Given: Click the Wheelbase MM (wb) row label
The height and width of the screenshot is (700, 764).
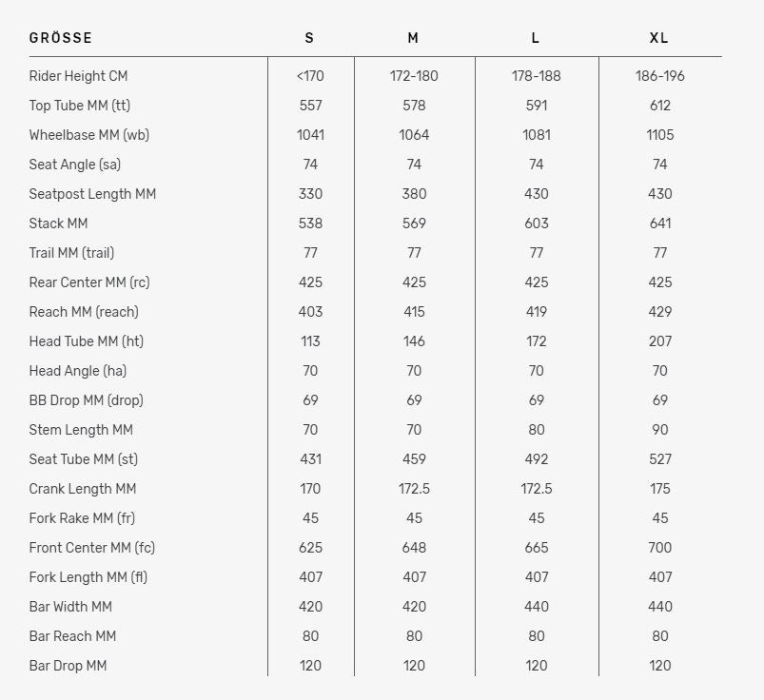Looking at the screenshot, I should [x=89, y=135].
